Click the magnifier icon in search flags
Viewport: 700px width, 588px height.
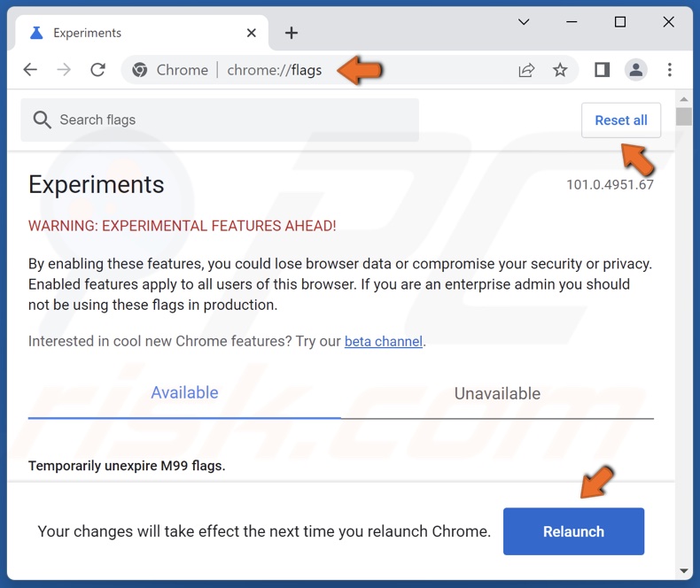(42, 120)
